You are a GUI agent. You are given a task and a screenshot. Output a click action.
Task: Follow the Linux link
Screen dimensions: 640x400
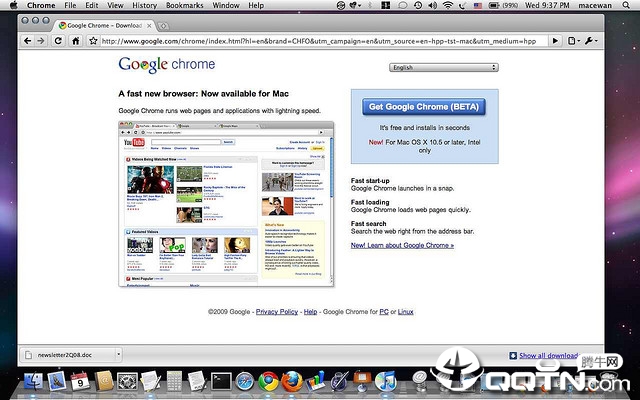point(405,312)
